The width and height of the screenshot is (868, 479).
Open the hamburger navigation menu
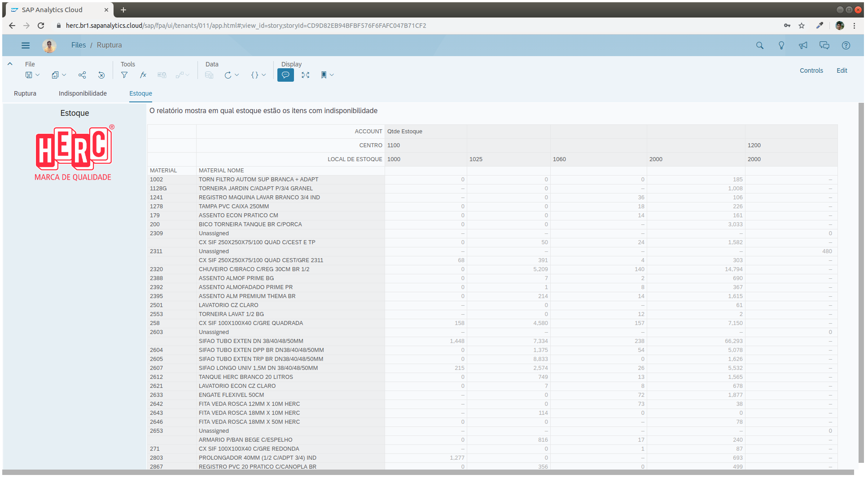tap(26, 45)
